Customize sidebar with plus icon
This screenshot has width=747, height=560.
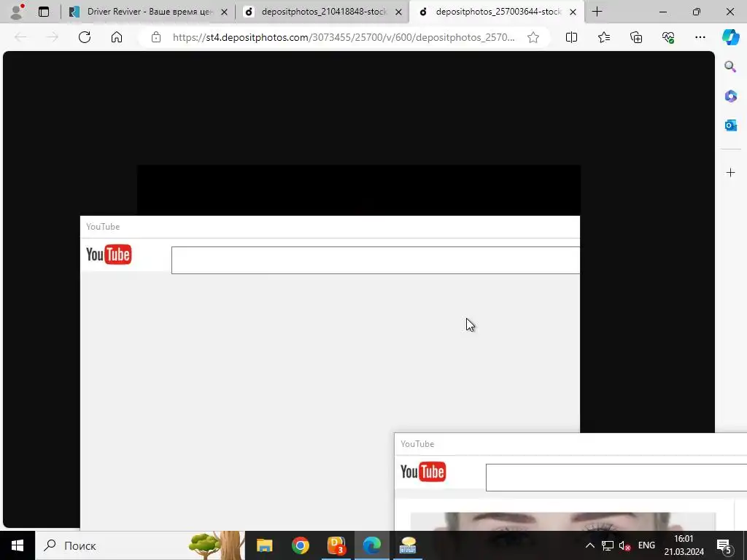pyautogui.click(x=730, y=172)
